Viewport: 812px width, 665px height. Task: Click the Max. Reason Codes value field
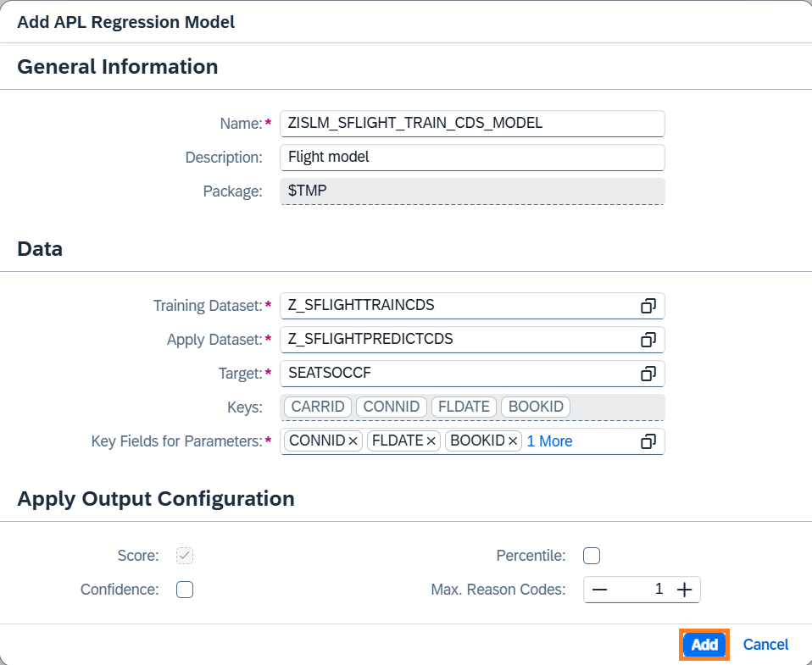[642, 590]
